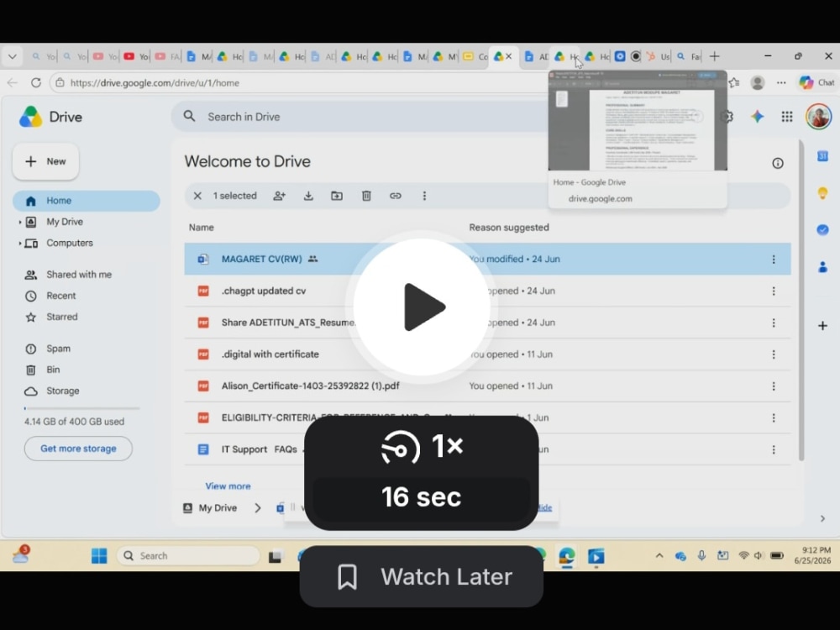Click the Google account avatar
This screenshot has height=630, width=840.
[818, 117]
